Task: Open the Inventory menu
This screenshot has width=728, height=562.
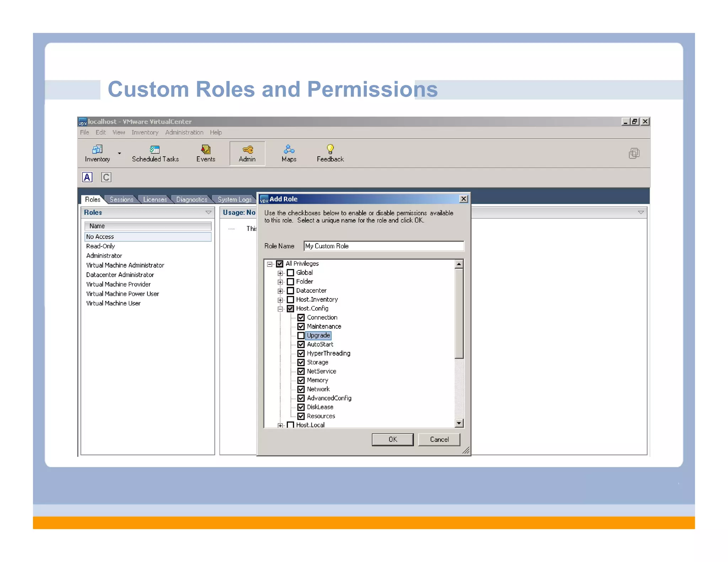Action: point(145,133)
